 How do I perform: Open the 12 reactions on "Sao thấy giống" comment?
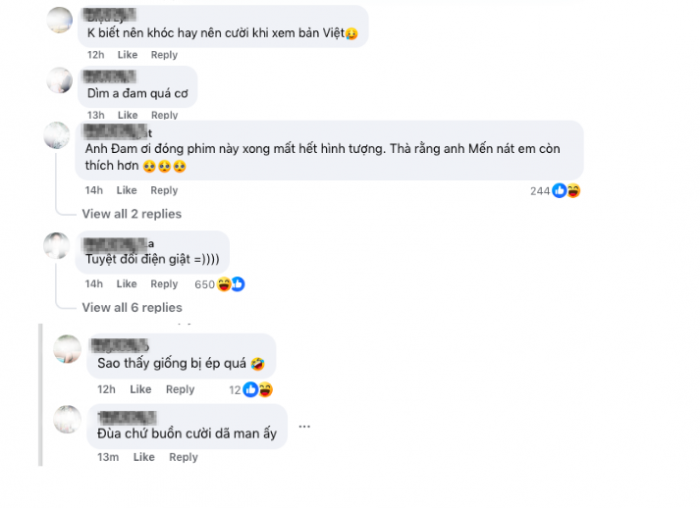click(250, 390)
